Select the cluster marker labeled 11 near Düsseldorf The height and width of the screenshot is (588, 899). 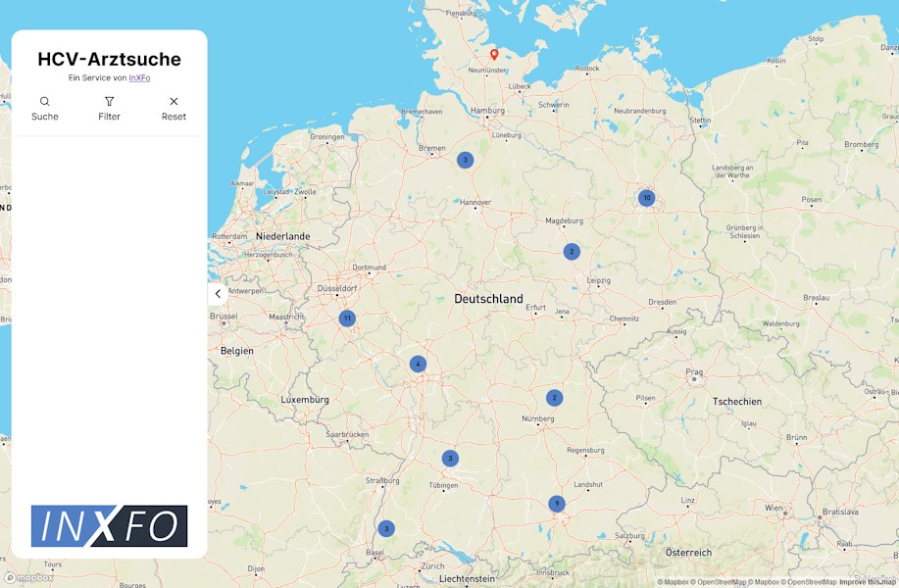(347, 318)
